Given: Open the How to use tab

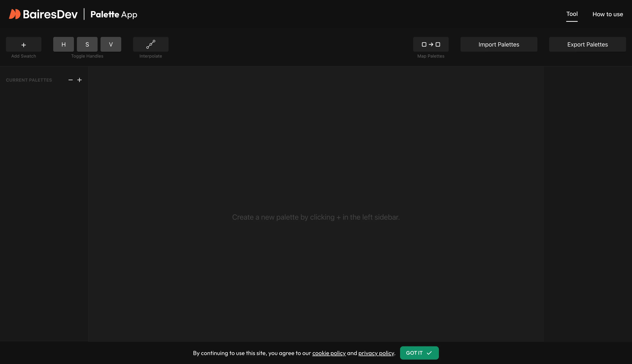Looking at the screenshot, I should pyautogui.click(x=607, y=14).
